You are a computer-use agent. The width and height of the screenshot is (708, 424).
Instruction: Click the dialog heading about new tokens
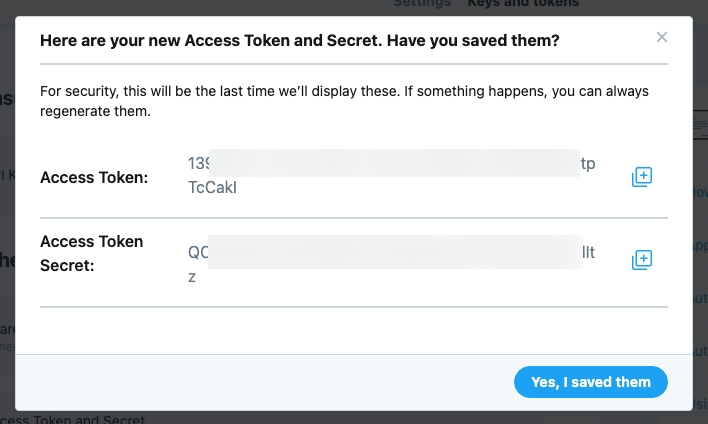pos(299,41)
